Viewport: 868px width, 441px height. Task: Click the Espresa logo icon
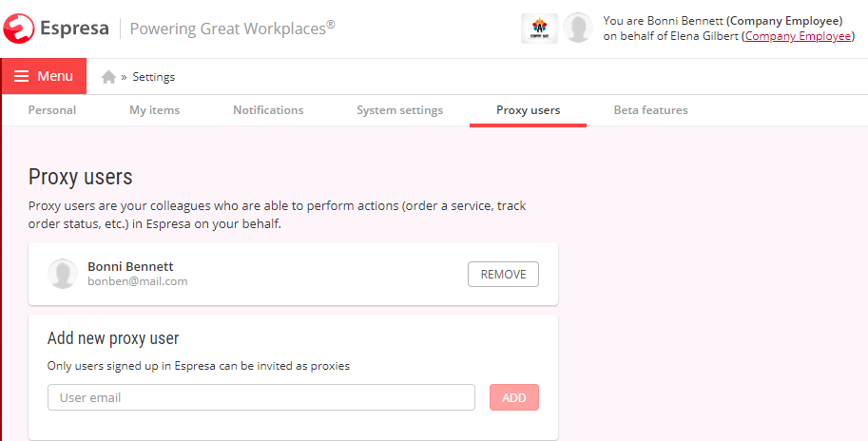click(x=18, y=29)
